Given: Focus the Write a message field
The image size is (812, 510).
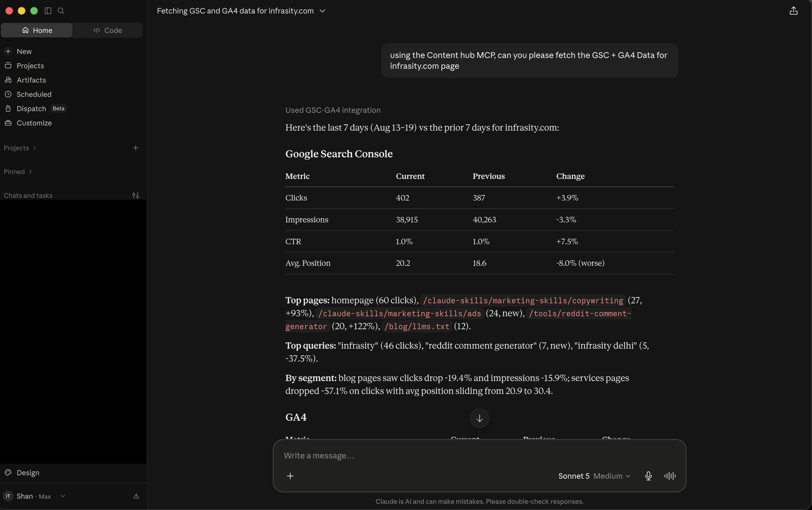Looking at the screenshot, I should click(479, 456).
